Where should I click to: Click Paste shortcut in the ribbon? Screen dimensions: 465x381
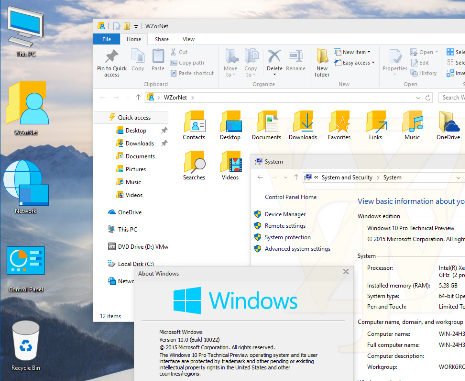[192, 73]
